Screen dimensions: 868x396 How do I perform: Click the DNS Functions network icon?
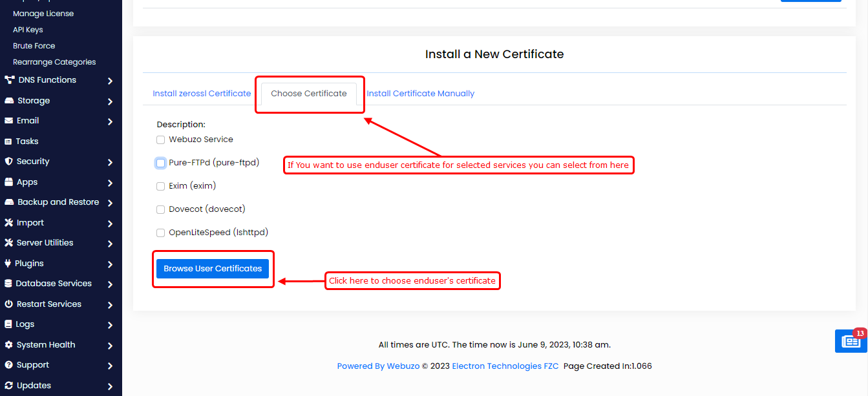pyautogui.click(x=10, y=80)
